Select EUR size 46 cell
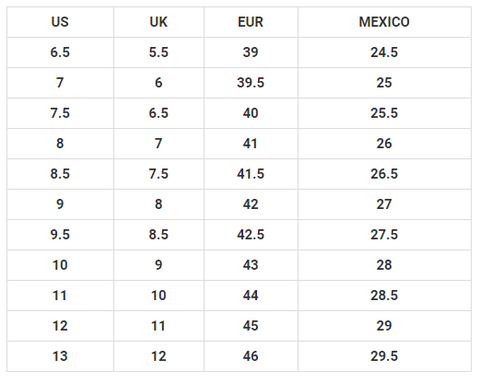This screenshot has width=480, height=383. (251, 356)
